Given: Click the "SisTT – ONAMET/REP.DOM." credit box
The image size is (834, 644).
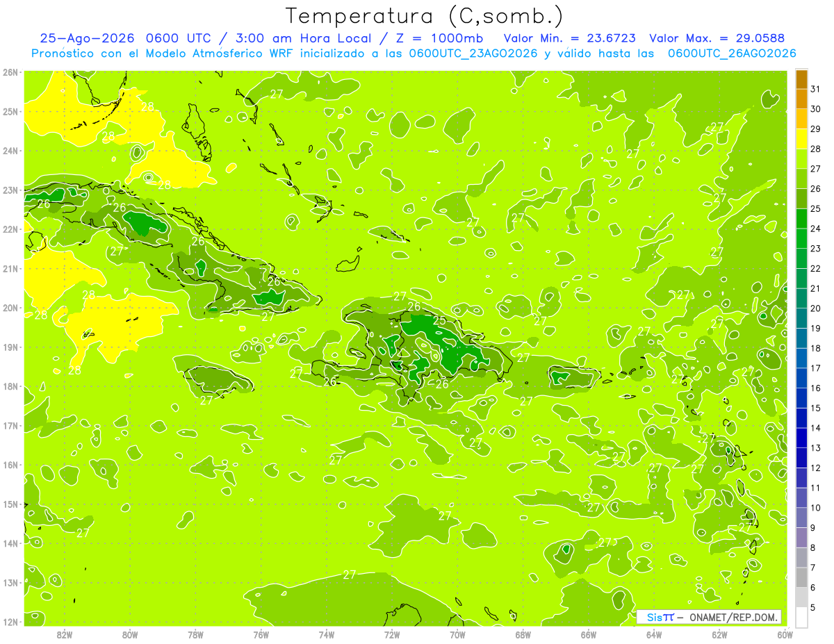Looking at the screenshot, I should (710, 617).
